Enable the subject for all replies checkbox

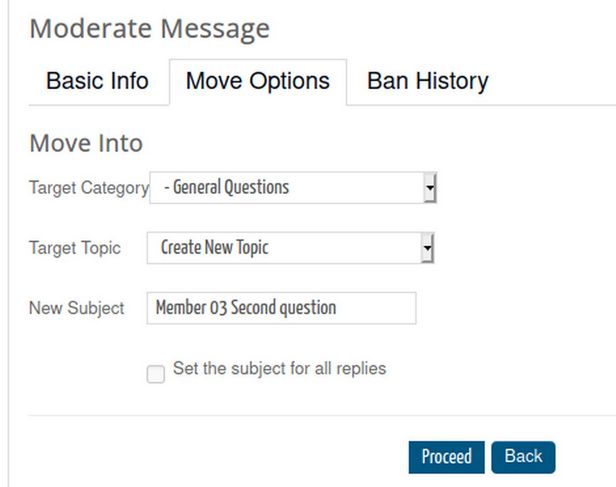pyautogui.click(x=156, y=374)
